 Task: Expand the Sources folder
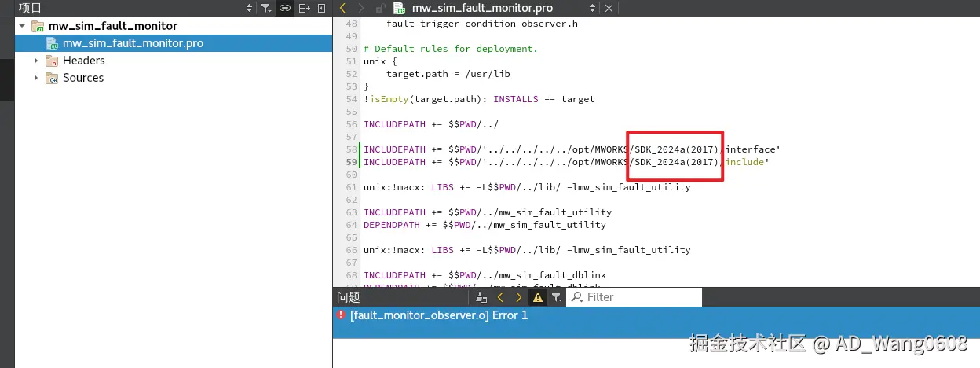[x=36, y=78]
